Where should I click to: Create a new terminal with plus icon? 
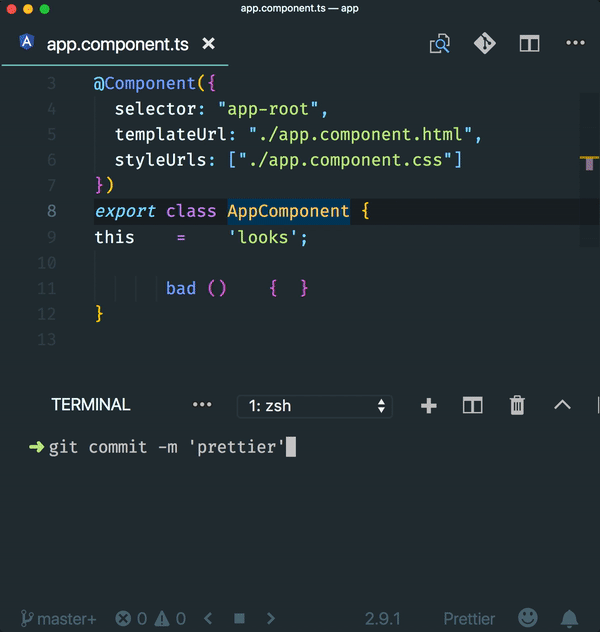coord(429,405)
